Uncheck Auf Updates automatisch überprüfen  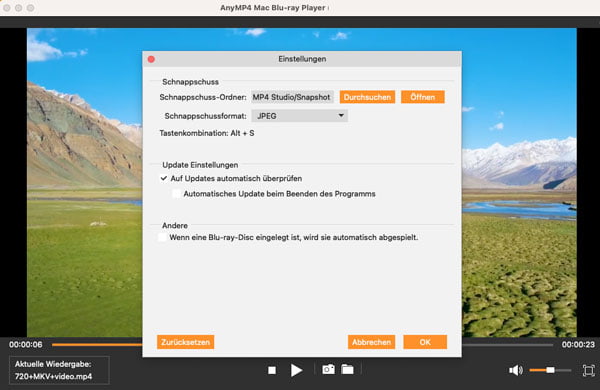click(x=164, y=178)
